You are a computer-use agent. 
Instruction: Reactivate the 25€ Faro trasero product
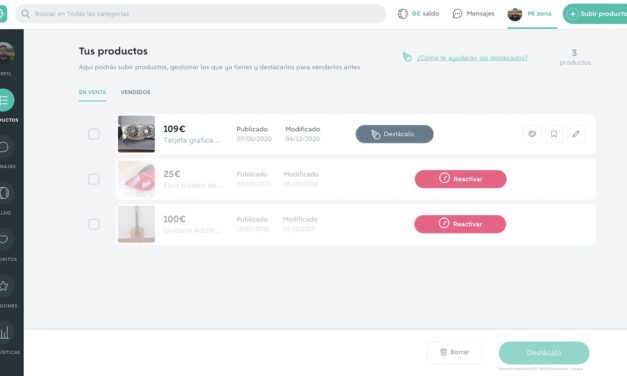[x=460, y=179]
